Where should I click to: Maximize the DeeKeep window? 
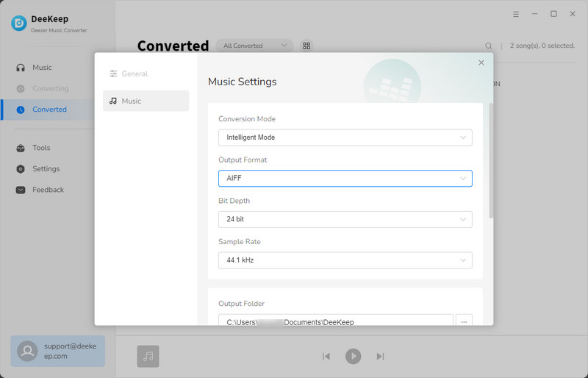tap(553, 14)
